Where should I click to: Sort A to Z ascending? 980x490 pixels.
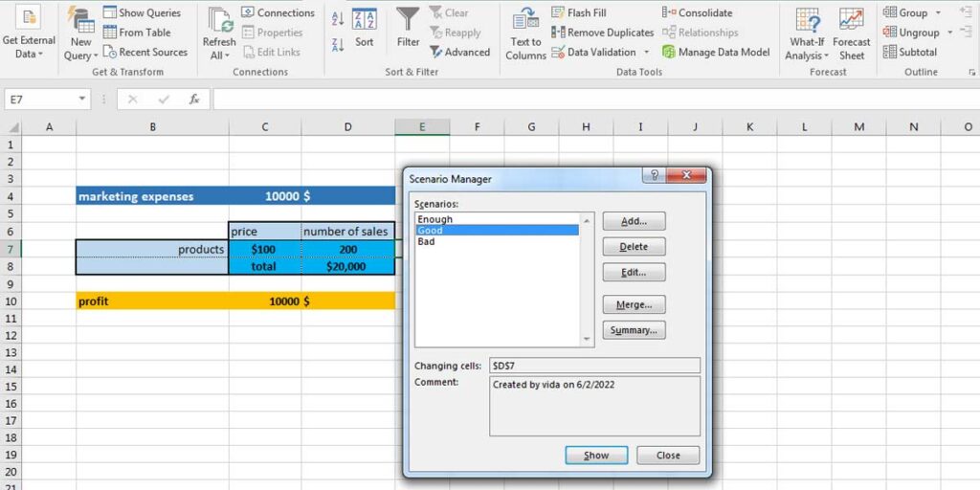tap(338, 19)
